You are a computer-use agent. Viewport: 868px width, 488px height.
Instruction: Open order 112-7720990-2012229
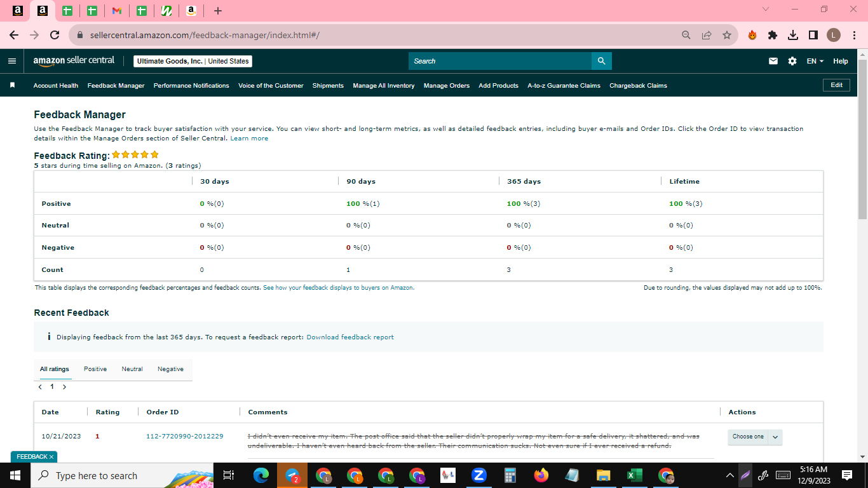point(185,436)
